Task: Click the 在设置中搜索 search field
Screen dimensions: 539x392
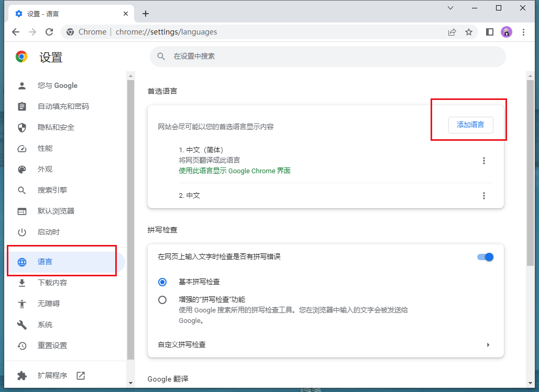Action: point(327,57)
